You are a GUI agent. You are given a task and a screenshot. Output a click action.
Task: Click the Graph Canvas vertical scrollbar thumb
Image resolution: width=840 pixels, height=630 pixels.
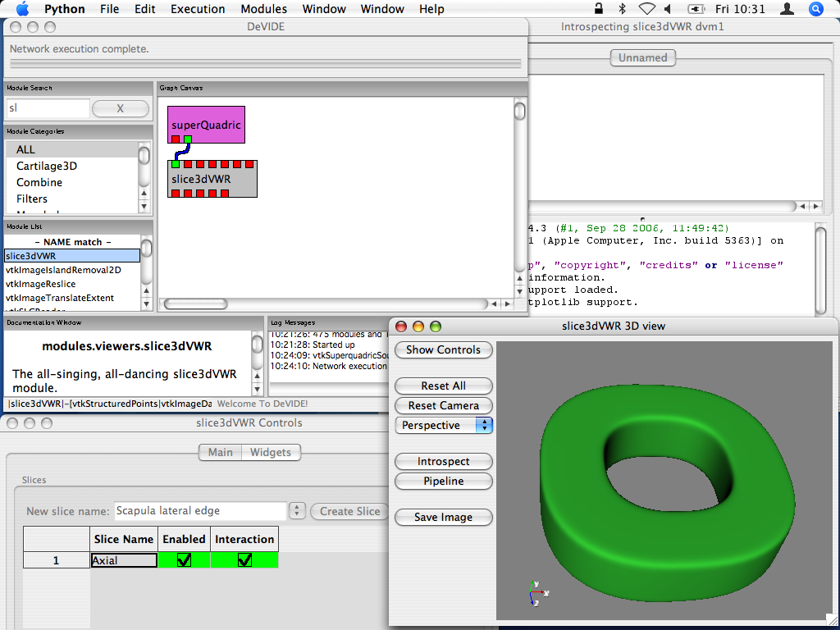pos(519,111)
